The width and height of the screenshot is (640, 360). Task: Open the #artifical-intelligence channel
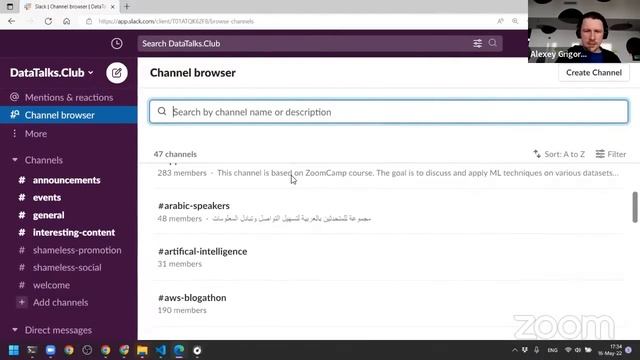[x=202, y=251]
